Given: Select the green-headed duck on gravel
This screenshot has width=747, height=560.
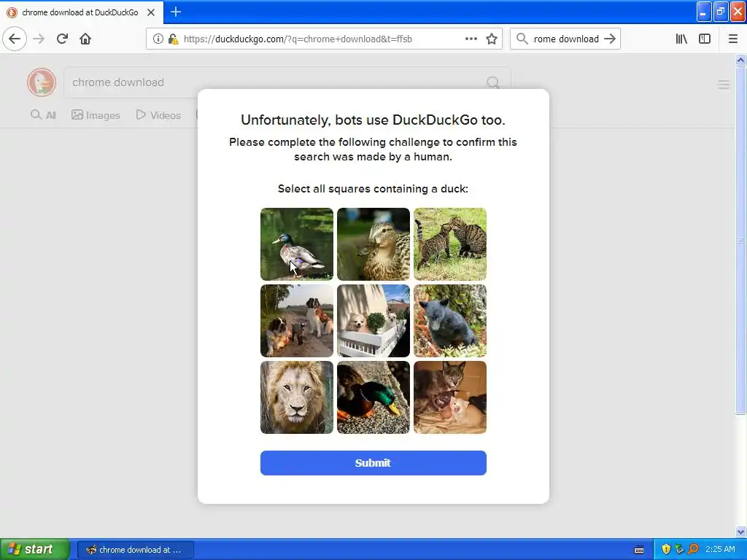Looking at the screenshot, I should (x=373, y=397).
